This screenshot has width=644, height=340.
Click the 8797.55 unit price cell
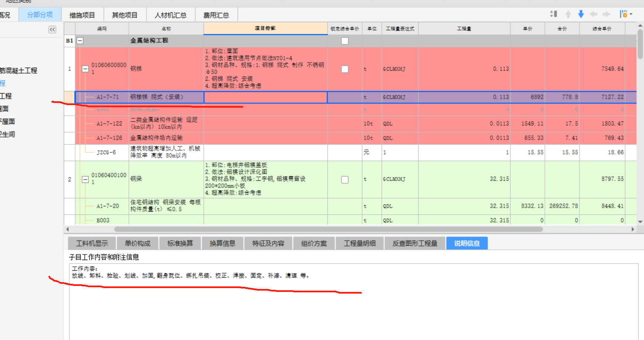(602, 180)
